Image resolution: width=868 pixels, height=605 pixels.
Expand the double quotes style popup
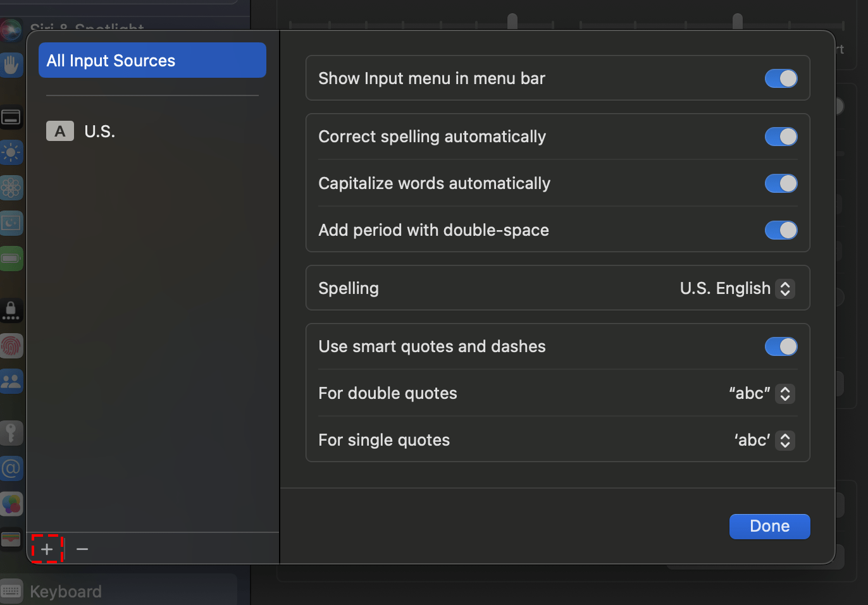tap(762, 393)
